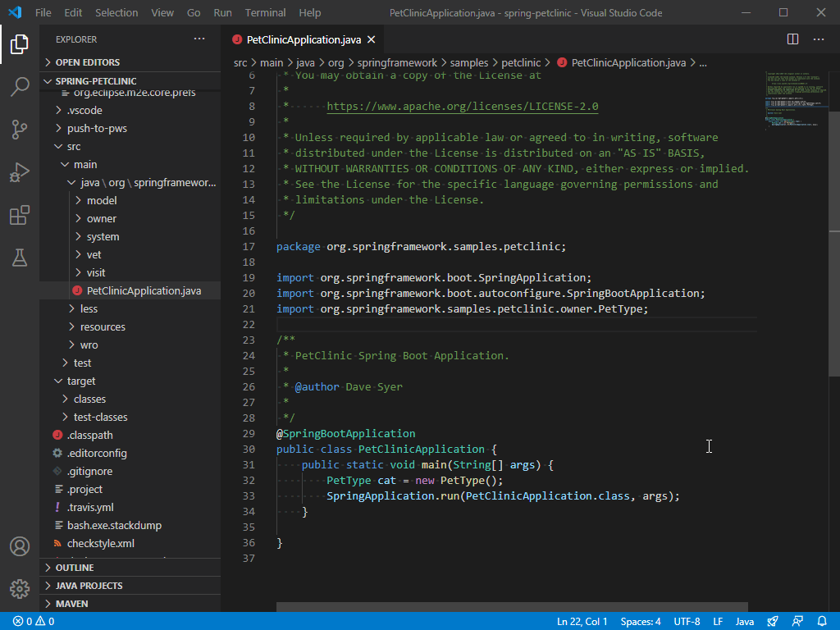Open the Run and Debug view
The image size is (840, 630).
pos(20,172)
